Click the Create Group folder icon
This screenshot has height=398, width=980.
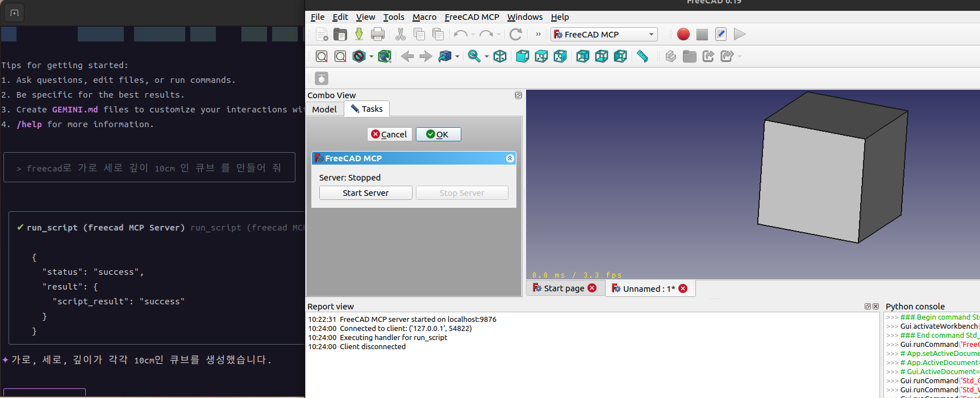coord(690,56)
